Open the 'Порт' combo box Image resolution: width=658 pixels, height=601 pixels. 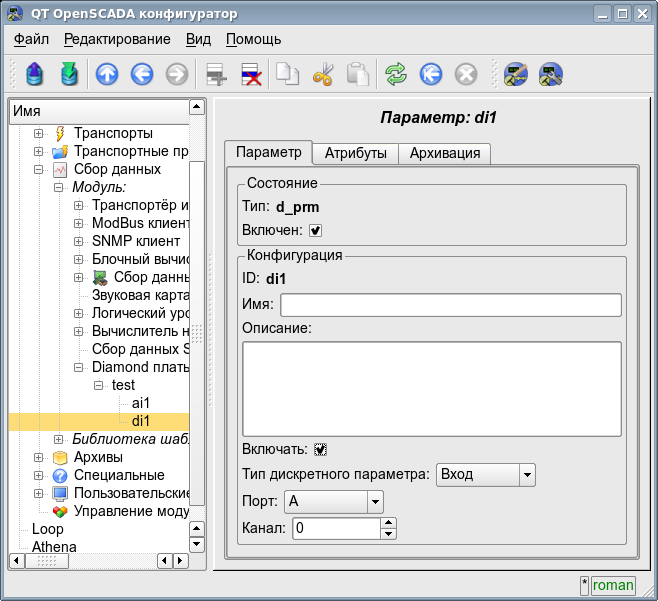click(x=334, y=501)
